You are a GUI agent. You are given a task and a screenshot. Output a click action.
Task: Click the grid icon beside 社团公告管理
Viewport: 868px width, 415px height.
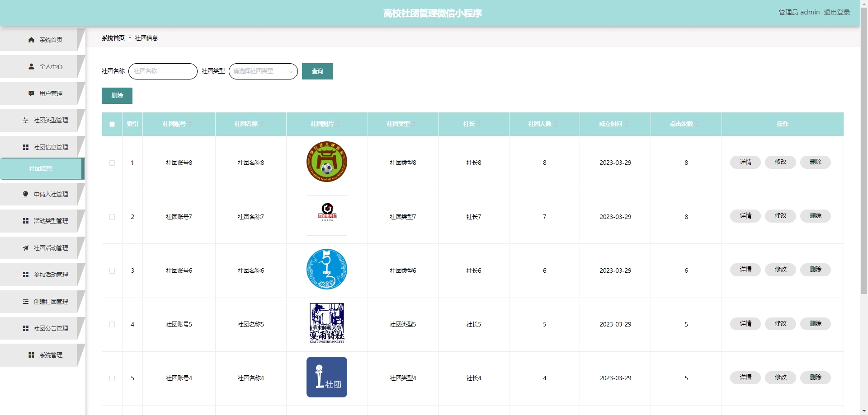click(26, 328)
